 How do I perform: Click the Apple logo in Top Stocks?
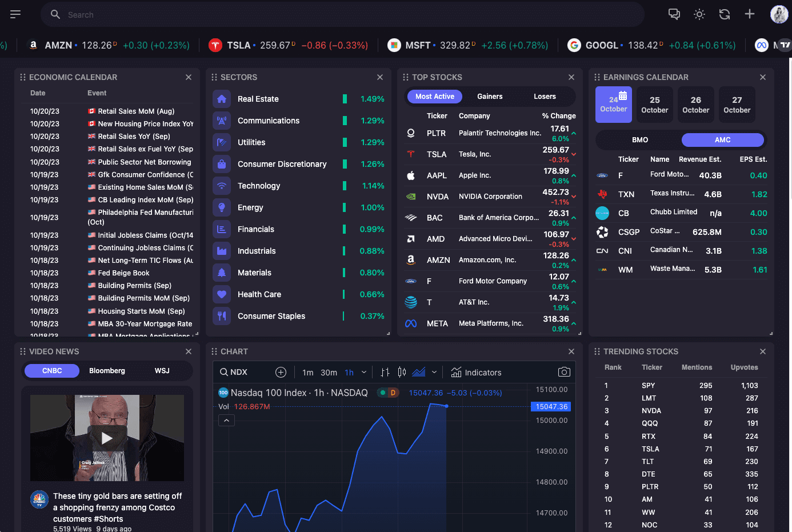(x=411, y=175)
